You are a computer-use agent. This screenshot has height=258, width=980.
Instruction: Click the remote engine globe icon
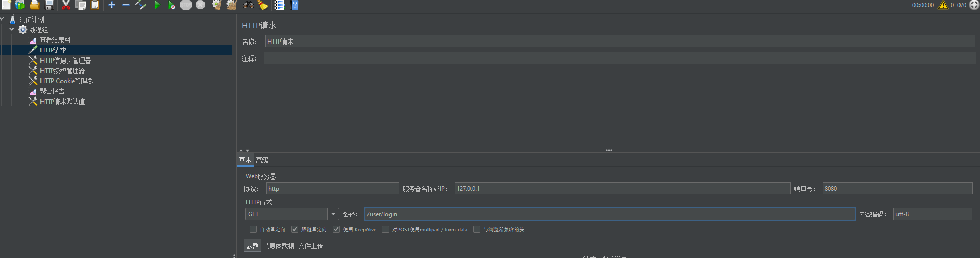(x=974, y=5)
